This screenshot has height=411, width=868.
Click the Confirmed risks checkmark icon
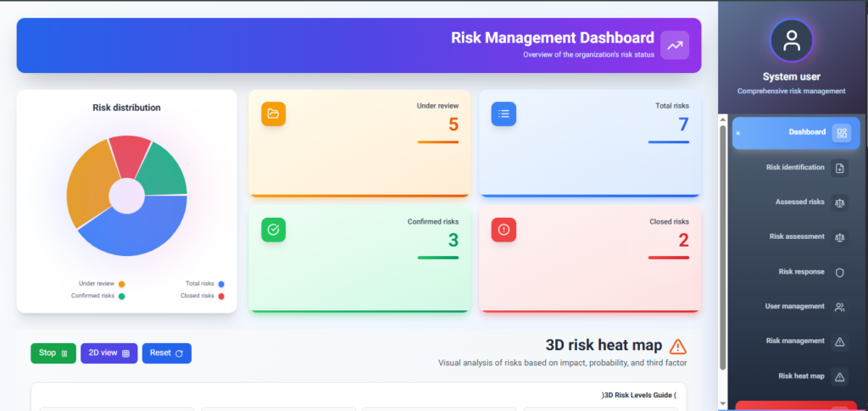pos(273,230)
